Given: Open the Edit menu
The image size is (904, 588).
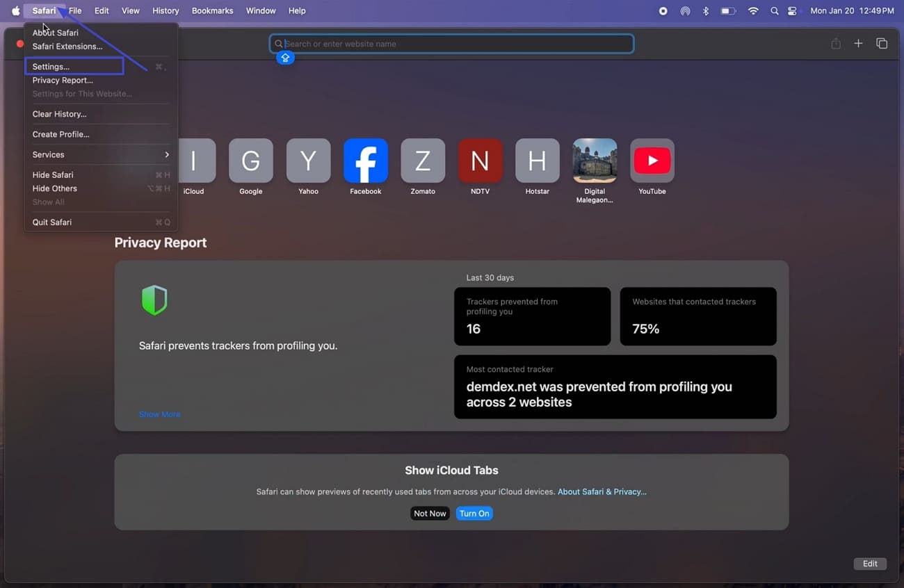Looking at the screenshot, I should click(x=102, y=11).
